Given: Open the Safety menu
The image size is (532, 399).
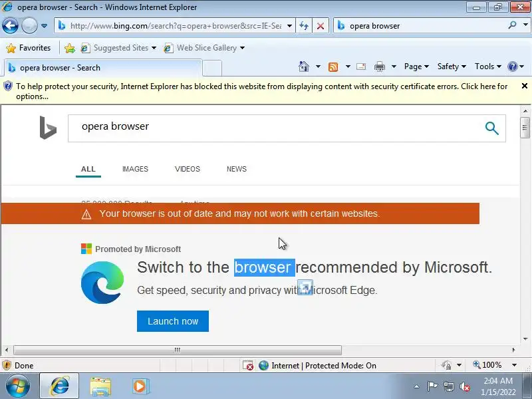Looking at the screenshot, I should 452,66.
